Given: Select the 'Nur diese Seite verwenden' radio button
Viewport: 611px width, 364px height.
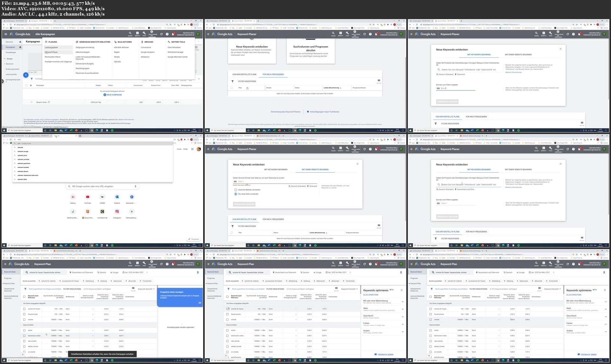Looking at the screenshot, I should click(236, 194).
